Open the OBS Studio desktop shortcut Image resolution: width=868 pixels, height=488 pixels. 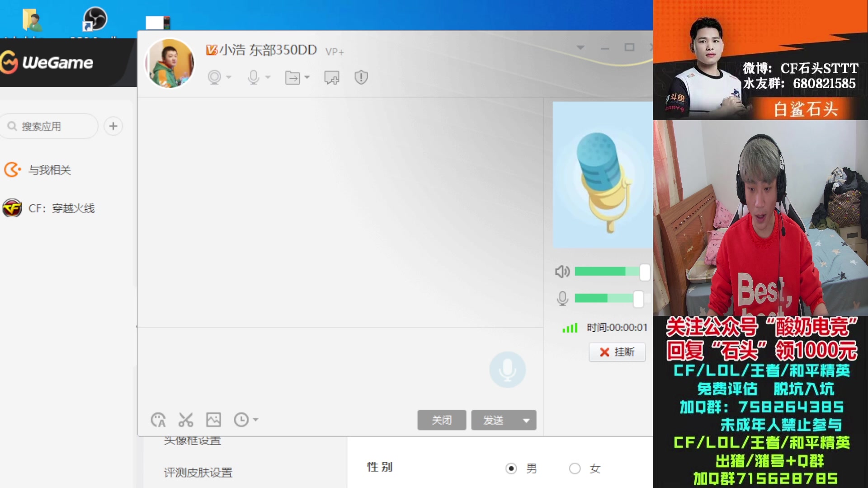click(95, 19)
